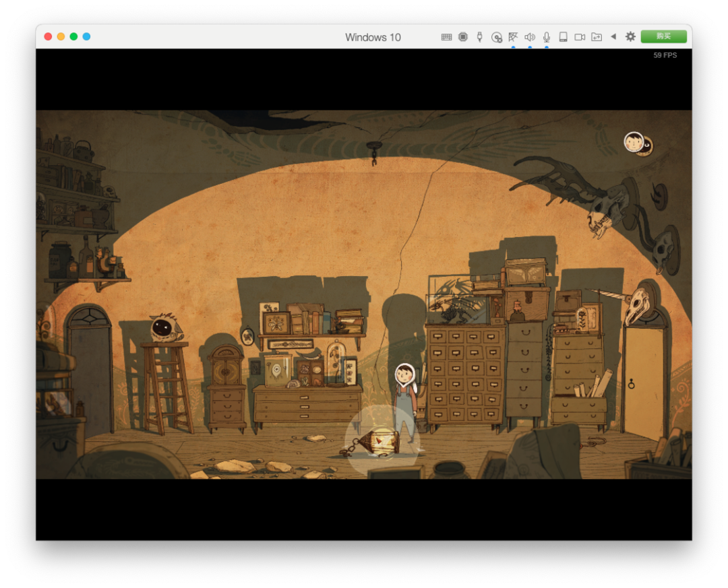Open the keyboard icon in the title bar

446,37
